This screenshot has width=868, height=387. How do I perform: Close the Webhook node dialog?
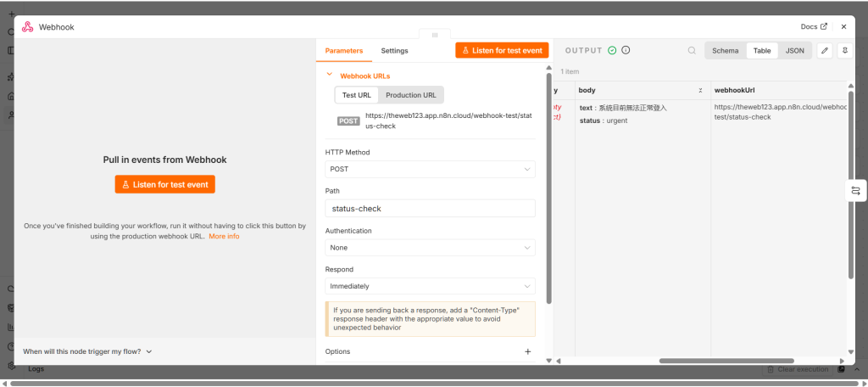(x=843, y=26)
